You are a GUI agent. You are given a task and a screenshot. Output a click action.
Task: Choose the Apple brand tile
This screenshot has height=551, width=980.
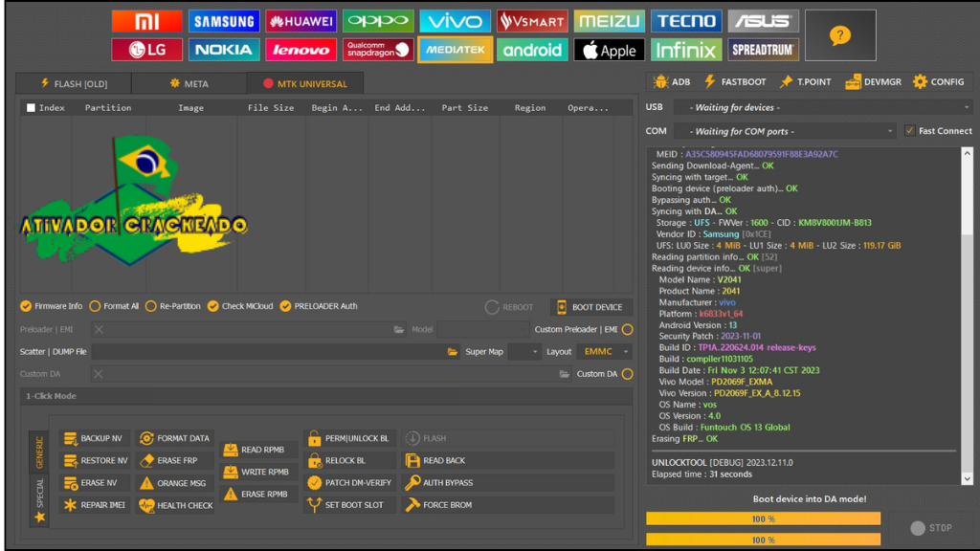pyautogui.click(x=610, y=50)
